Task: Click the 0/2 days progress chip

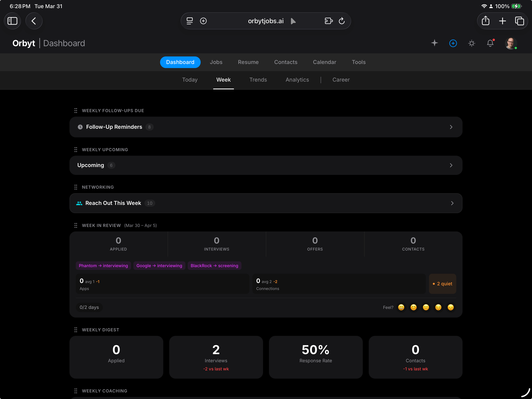Action: tap(89, 307)
